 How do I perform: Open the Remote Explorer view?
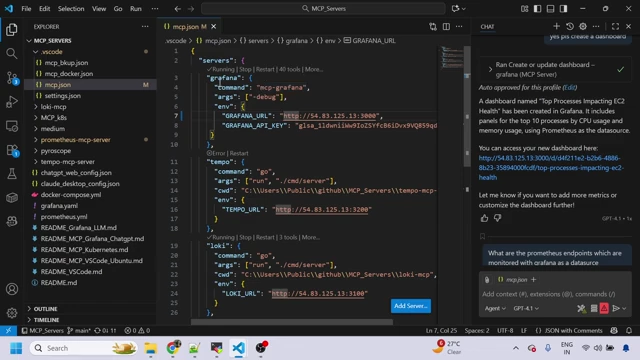(12, 126)
